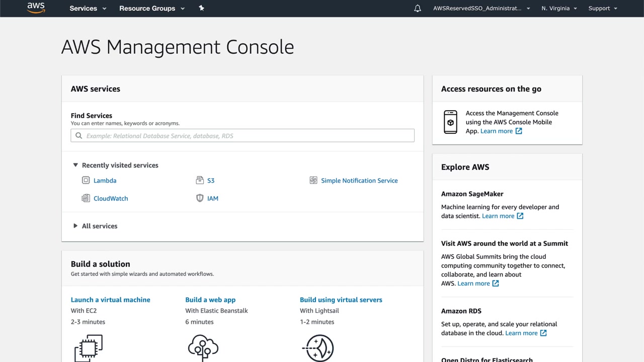Click the Launch a virtual machine link

click(x=111, y=300)
